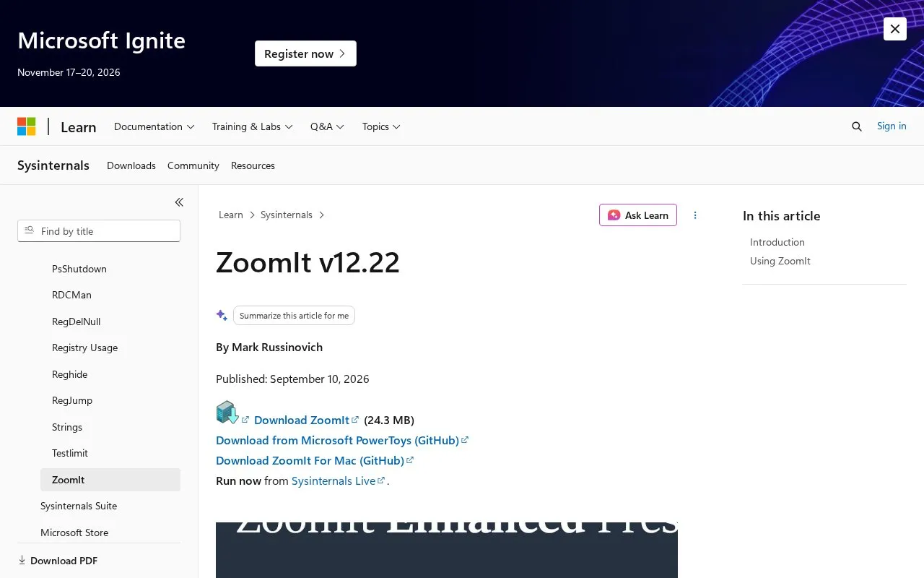Viewport: 924px width, 578px height.
Task: Click the filter icon in Find by title
Action: tap(30, 230)
